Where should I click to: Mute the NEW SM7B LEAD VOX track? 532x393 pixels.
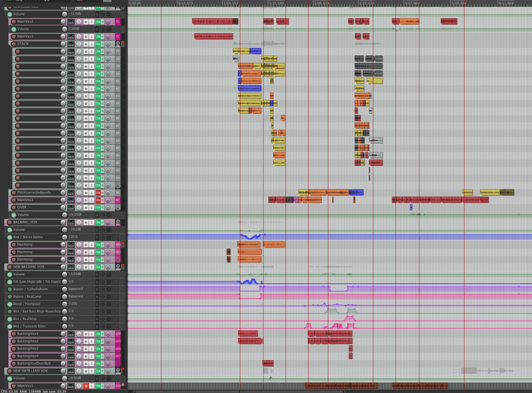(87, 371)
